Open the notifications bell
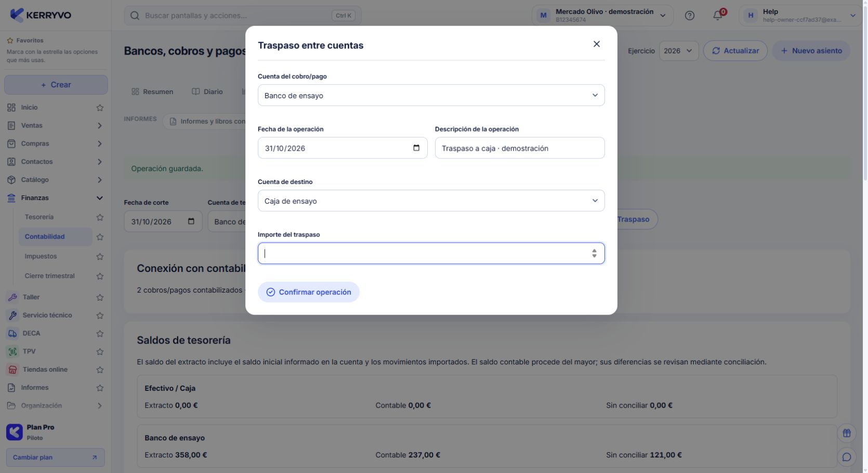Image resolution: width=868 pixels, height=473 pixels. tap(718, 16)
